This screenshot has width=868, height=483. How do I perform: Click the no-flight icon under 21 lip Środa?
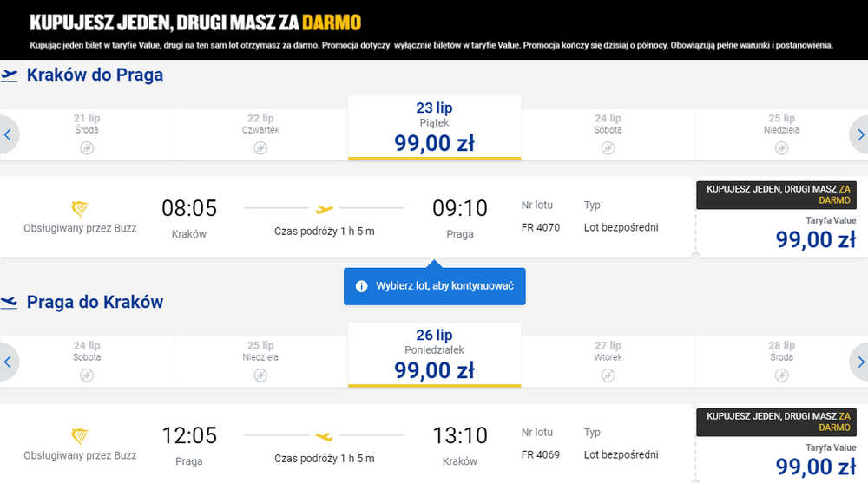click(x=87, y=147)
